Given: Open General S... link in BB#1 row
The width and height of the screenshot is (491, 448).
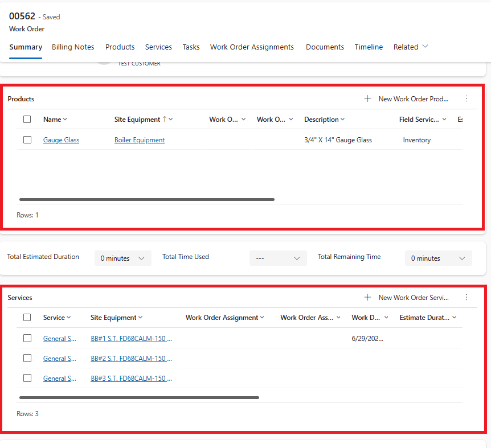Looking at the screenshot, I should 59,339.
